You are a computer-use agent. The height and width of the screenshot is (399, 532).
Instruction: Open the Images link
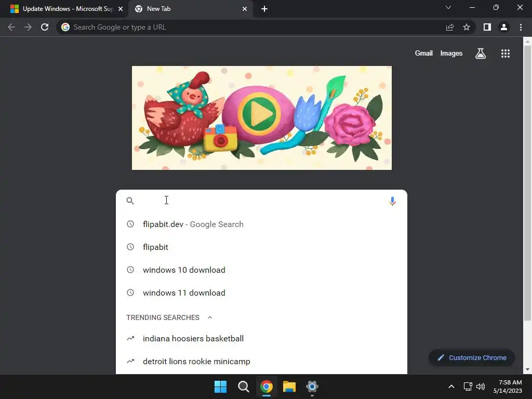pos(451,54)
